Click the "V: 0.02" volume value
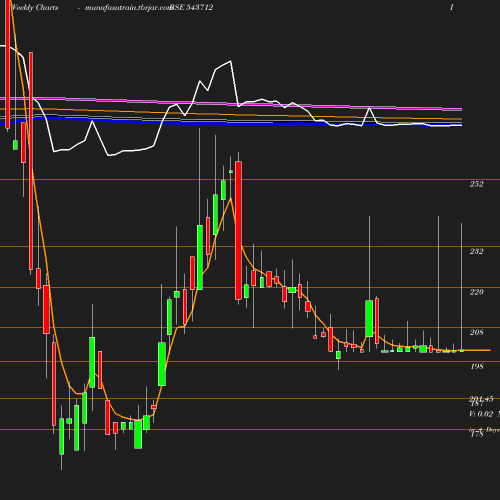This screenshot has height=500, width=500. (x=481, y=414)
